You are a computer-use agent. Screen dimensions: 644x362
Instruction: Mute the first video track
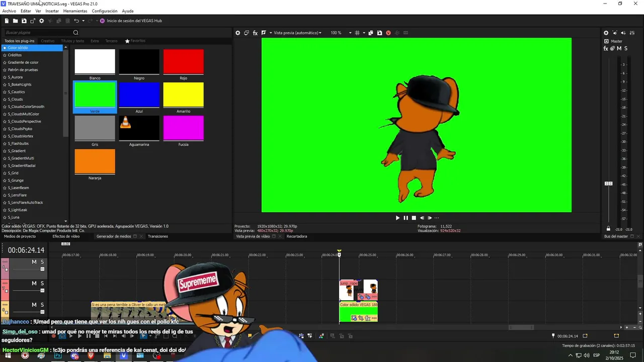pyautogui.click(x=34, y=262)
